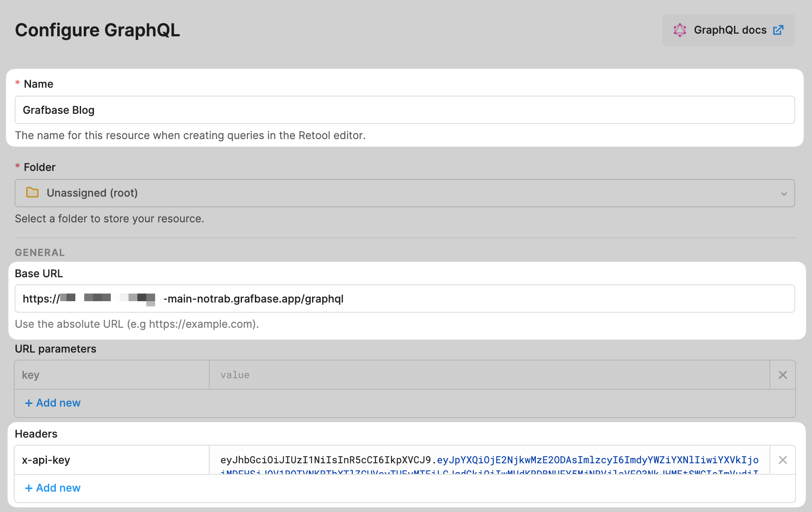Click the Base URL label
The image size is (812, 512).
[x=39, y=274]
